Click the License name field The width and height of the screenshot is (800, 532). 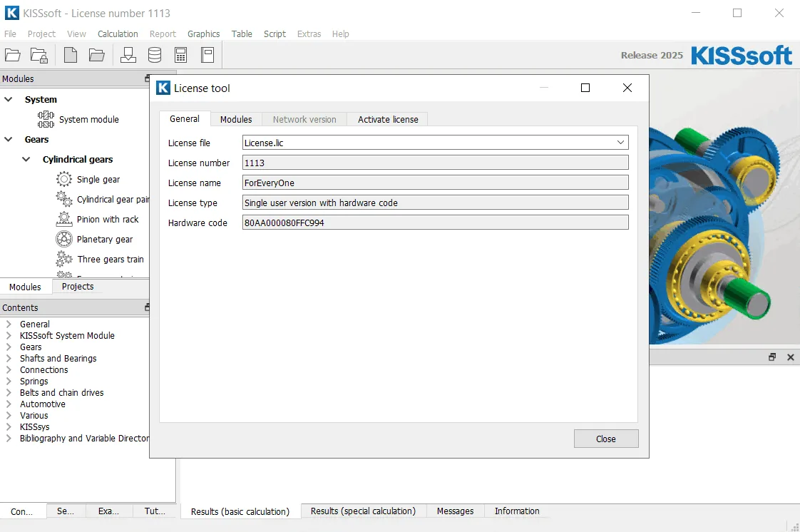[435, 183]
